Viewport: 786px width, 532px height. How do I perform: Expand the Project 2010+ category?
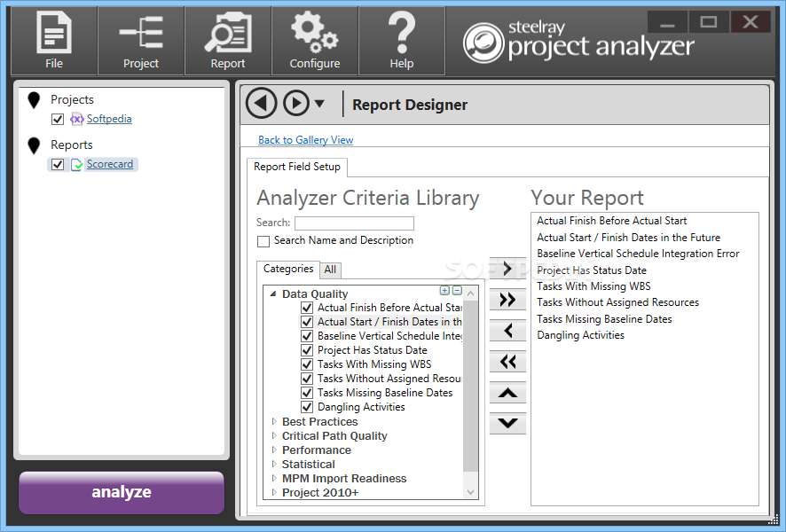coord(274,492)
